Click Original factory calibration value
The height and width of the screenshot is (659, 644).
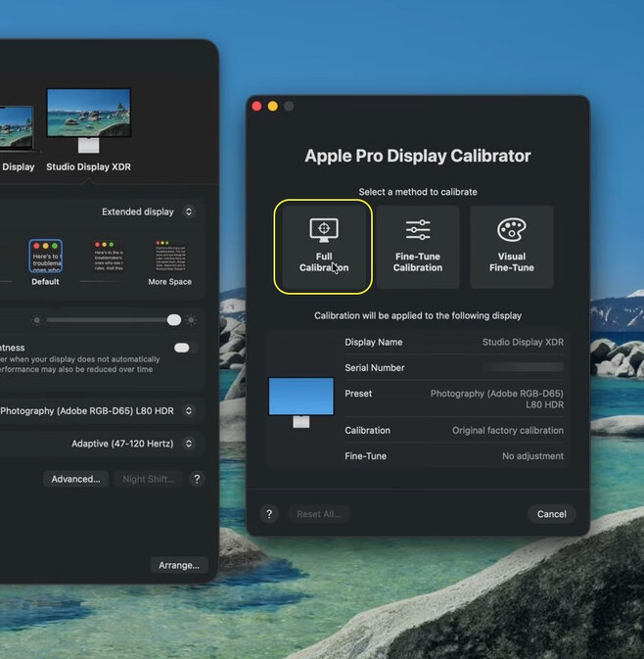[x=508, y=431]
